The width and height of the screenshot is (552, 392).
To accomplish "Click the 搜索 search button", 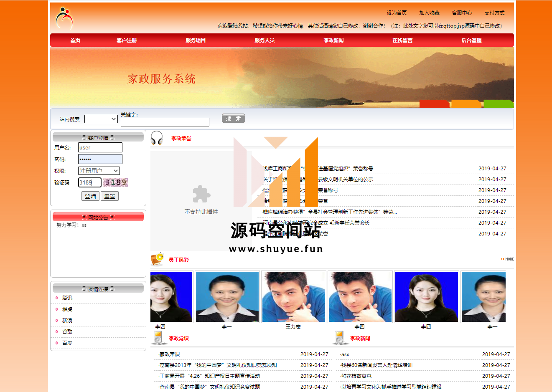I will click(233, 119).
